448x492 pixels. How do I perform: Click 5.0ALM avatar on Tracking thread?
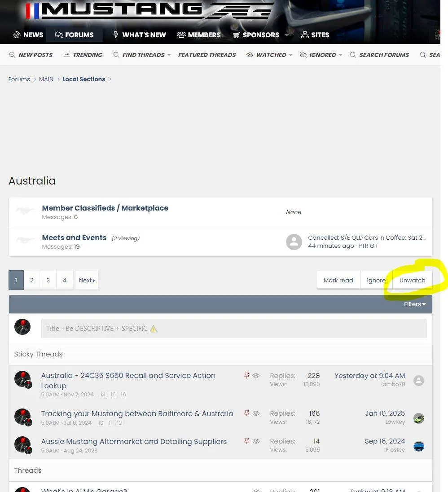22,417
